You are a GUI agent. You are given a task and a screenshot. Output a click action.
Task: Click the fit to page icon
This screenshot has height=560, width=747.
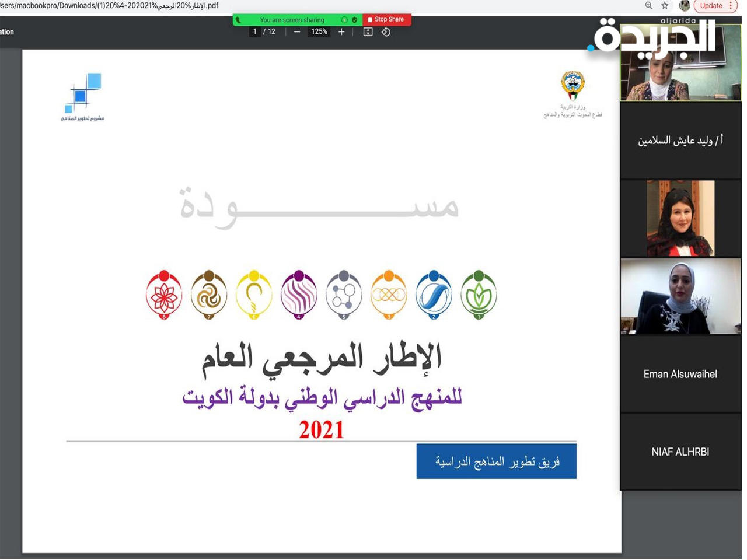coord(368,32)
